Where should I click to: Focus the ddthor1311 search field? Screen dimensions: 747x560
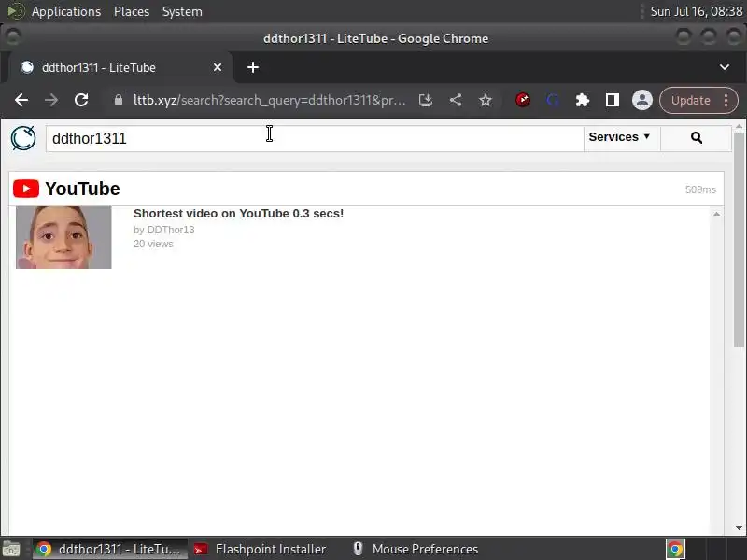315,138
